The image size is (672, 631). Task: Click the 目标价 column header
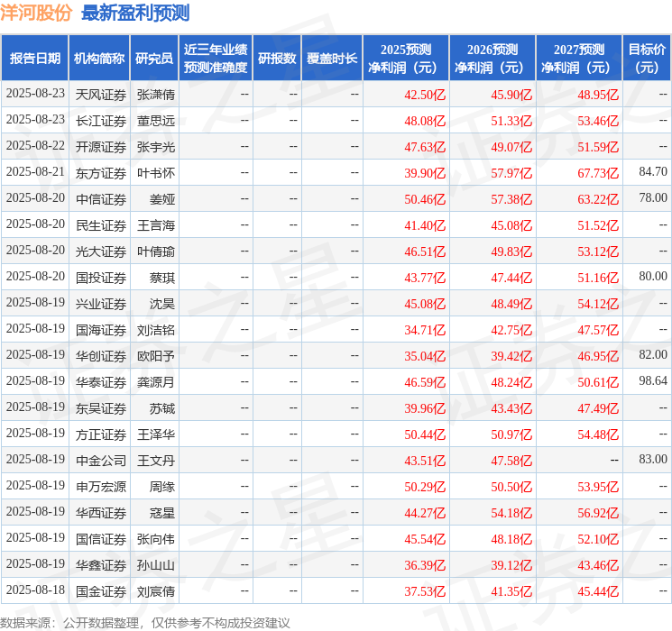(647, 59)
